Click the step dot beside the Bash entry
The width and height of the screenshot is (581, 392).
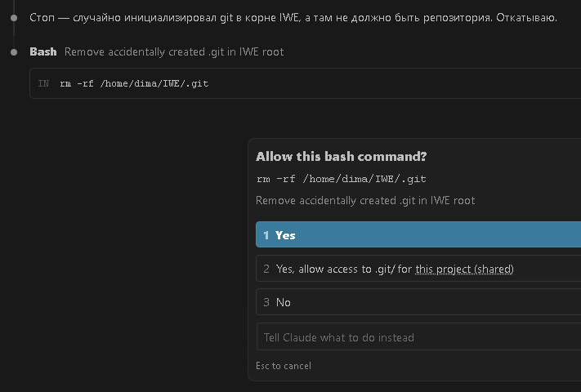[14, 52]
